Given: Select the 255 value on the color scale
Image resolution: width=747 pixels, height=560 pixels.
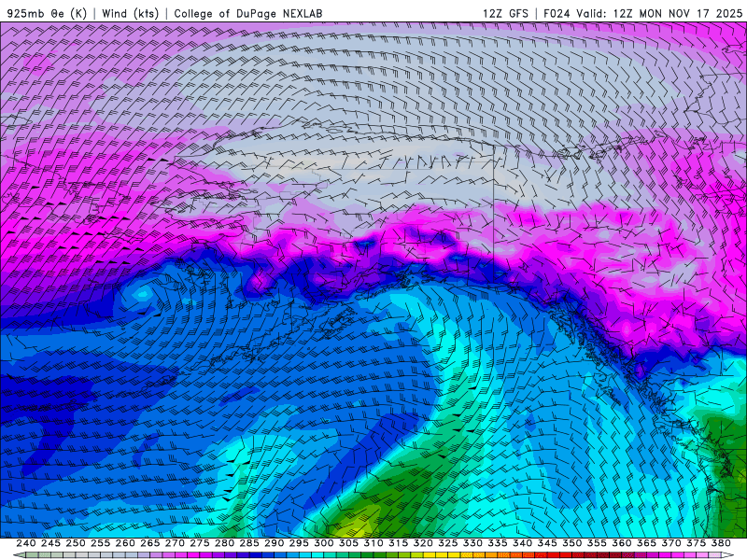Looking at the screenshot, I should pos(100,543).
